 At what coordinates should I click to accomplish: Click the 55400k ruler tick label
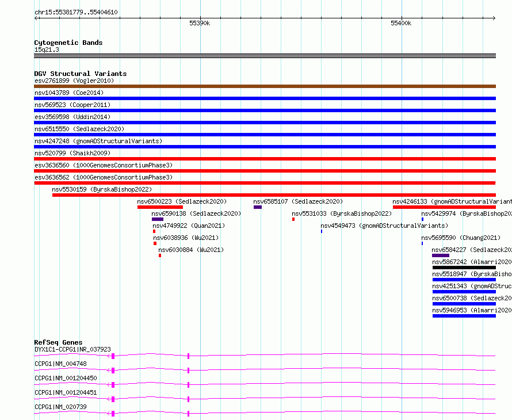coord(401,23)
